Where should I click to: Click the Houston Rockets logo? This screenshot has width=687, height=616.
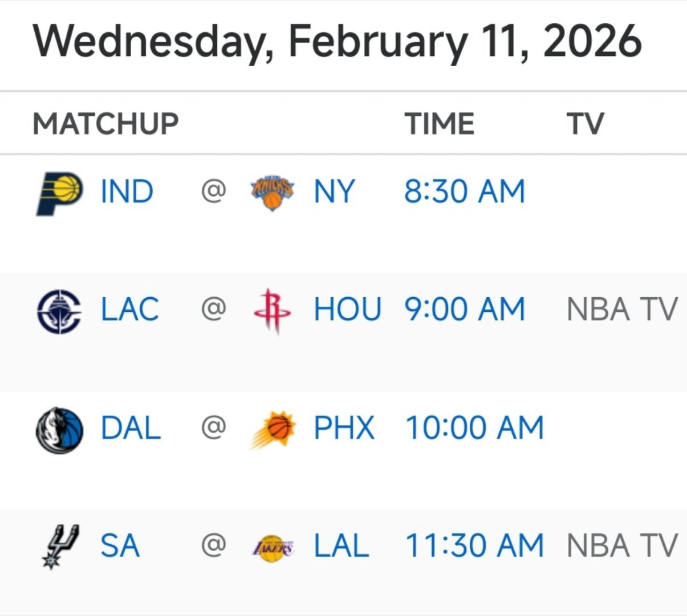(x=272, y=311)
